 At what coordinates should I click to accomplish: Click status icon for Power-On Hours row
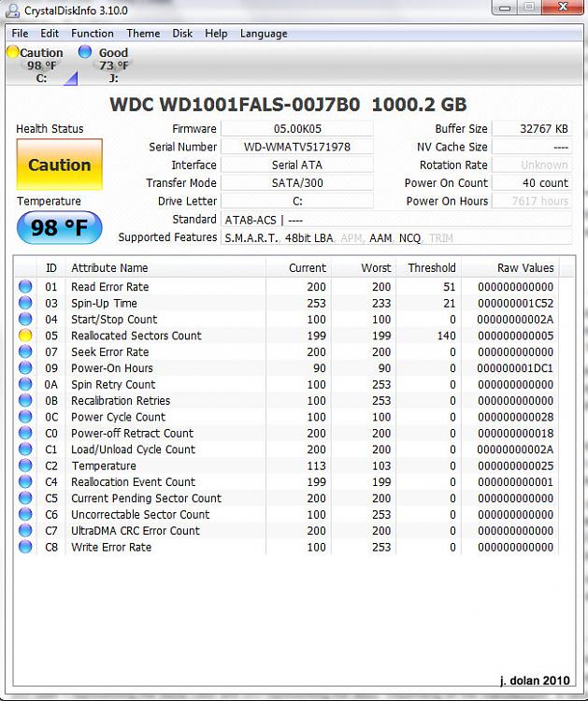(x=25, y=368)
